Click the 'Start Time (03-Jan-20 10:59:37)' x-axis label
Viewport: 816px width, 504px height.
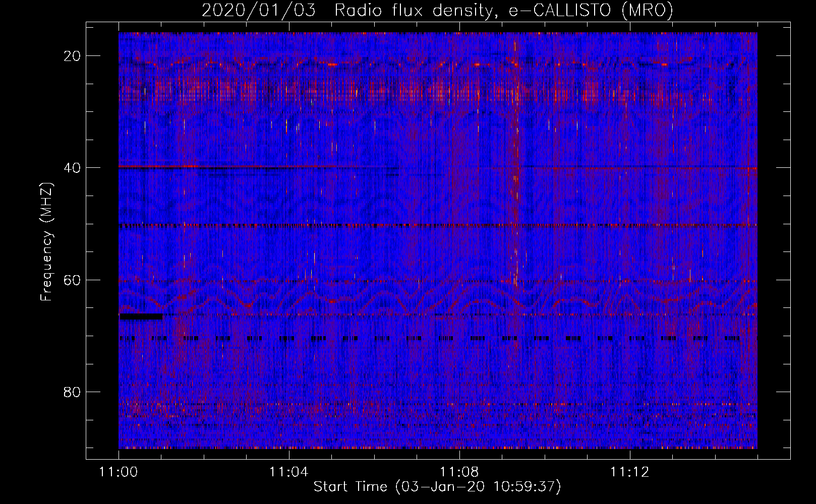(x=437, y=487)
